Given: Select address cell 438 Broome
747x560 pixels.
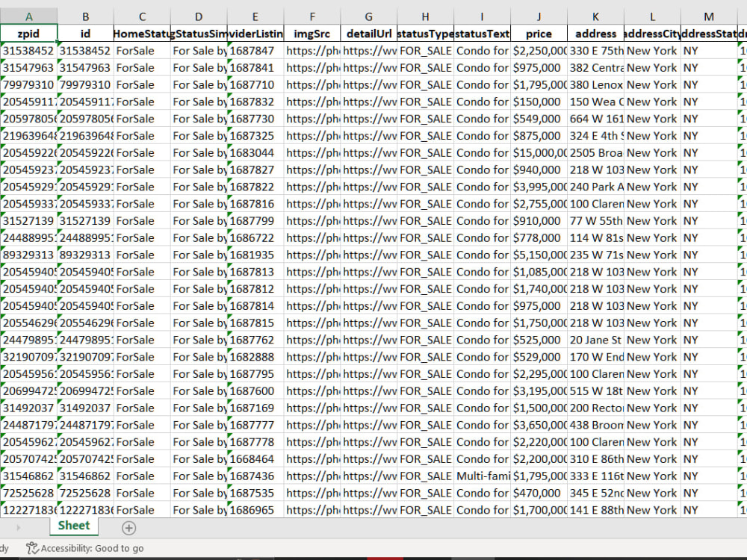Looking at the screenshot, I should coord(595,425).
